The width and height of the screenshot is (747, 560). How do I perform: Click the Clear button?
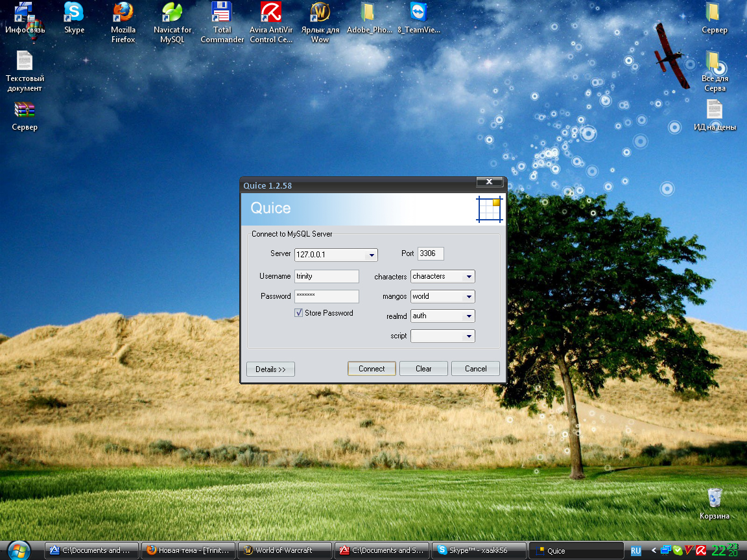[423, 369]
